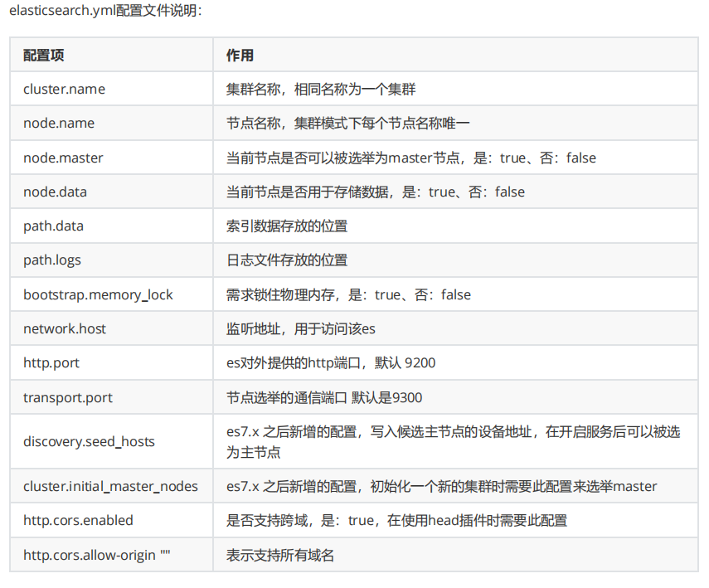This screenshot has height=588, width=709.
Task: Click the "监听地址，用于访问该es" text
Action: (301, 328)
